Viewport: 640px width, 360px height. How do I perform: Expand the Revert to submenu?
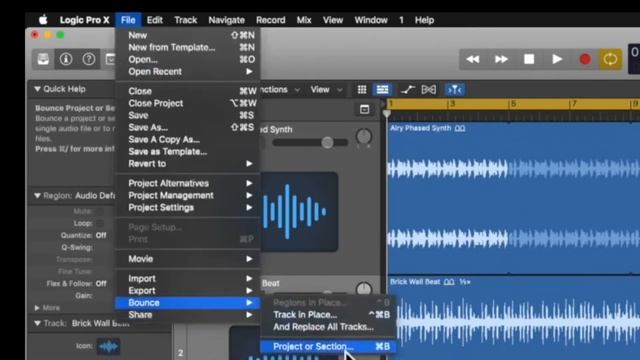[x=188, y=164]
